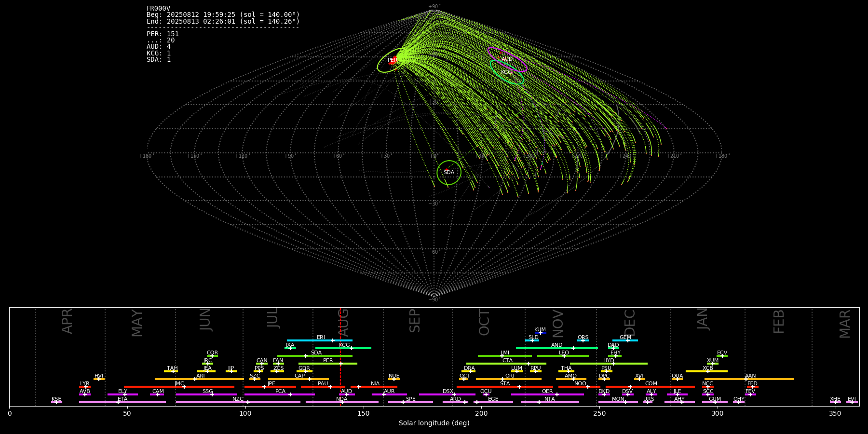Click the KCG radiant ellipse on sky map

[506, 72]
